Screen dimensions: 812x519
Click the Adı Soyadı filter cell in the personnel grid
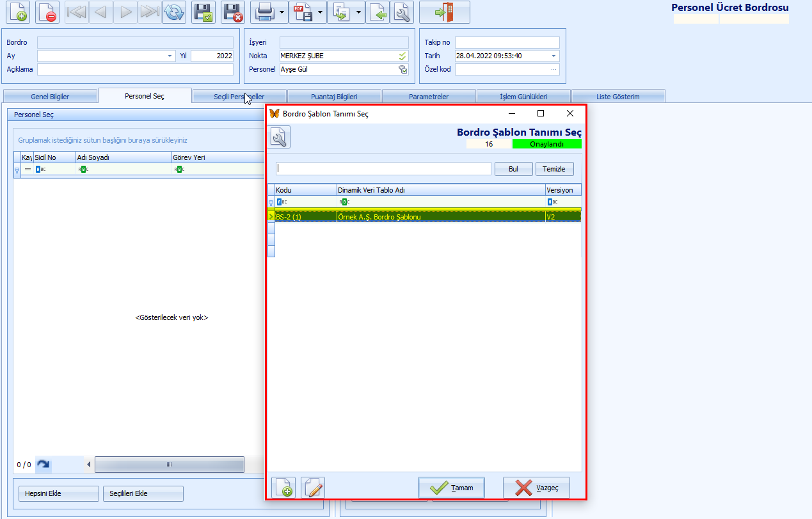[x=123, y=170]
